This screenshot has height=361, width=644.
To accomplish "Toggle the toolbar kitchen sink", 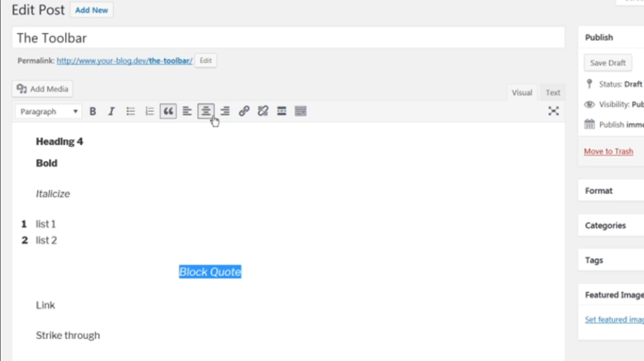I will click(301, 111).
